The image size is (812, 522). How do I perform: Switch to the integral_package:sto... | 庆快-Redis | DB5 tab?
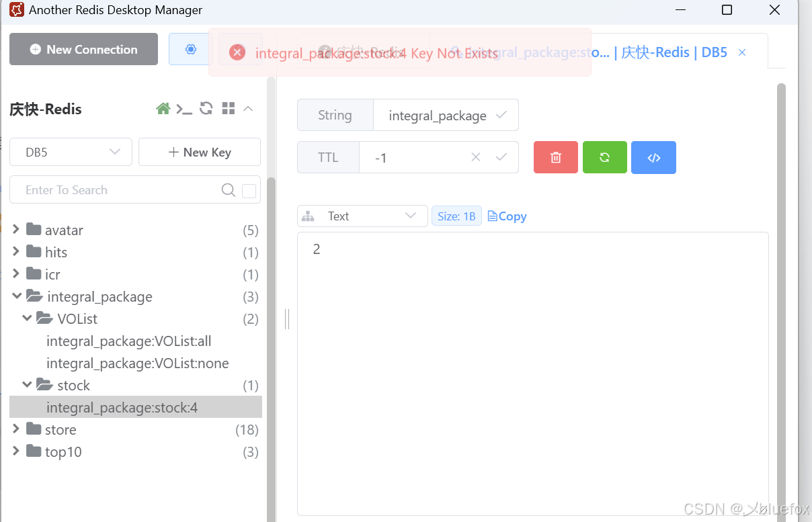tap(598, 52)
